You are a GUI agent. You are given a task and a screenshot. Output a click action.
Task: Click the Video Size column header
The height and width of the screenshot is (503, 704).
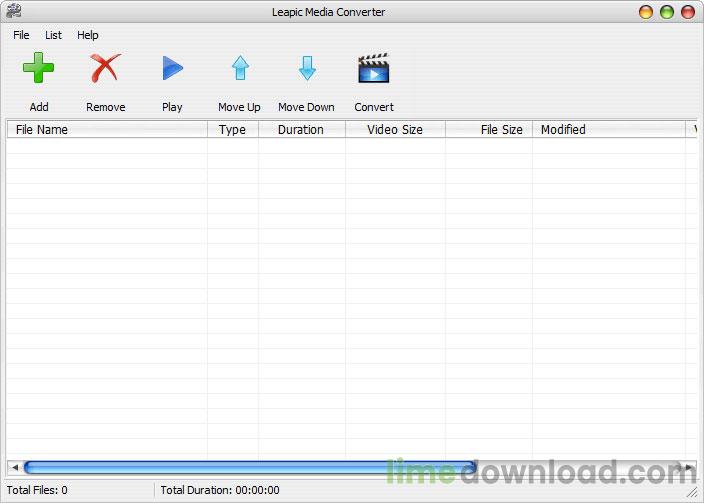(395, 130)
